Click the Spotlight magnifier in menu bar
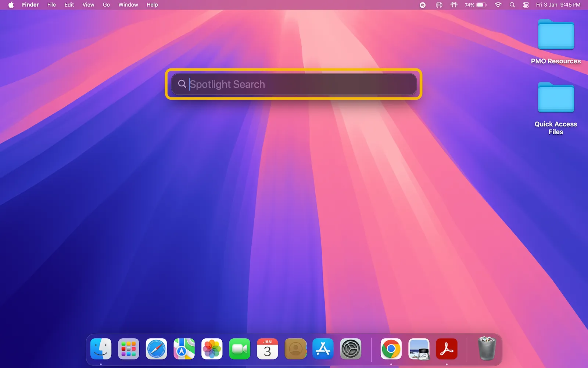The height and width of the screenshot is (368, 588). (x=512, y=5)
